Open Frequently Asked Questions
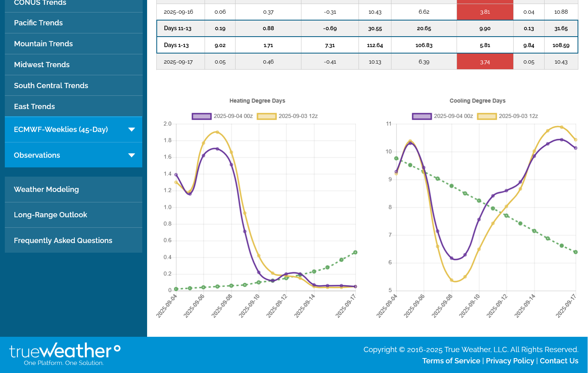The image size is (588, 373). click(63, 241)
